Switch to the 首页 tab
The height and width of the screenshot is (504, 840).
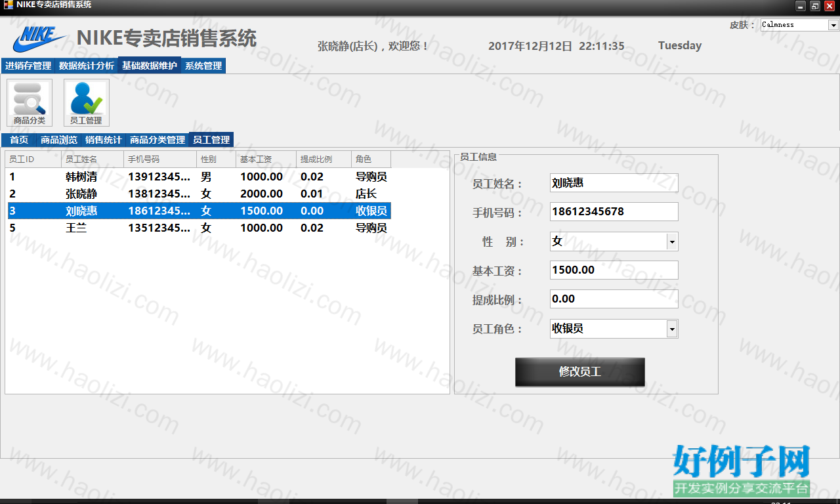pos(19,140)
